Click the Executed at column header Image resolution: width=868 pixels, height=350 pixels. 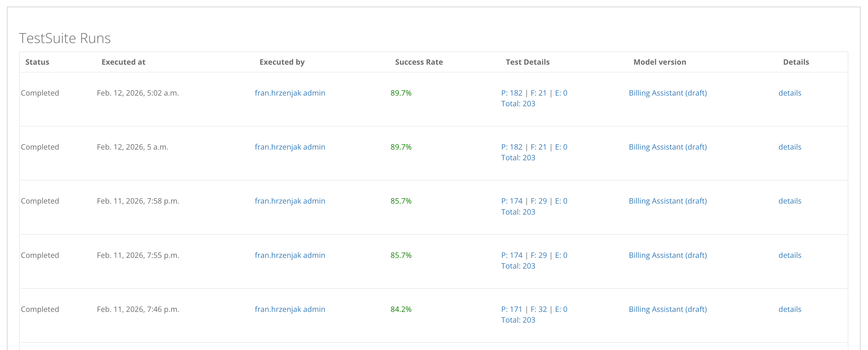point(123,62)
